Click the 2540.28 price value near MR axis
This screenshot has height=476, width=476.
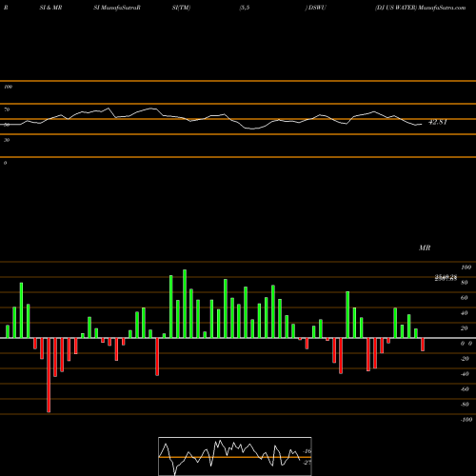[x=446, y=277]
